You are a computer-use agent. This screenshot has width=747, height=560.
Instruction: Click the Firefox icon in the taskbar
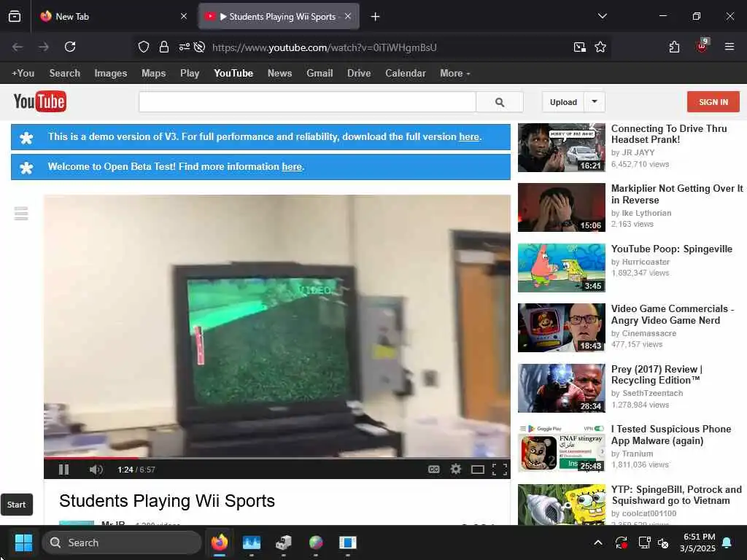click(220, 542)
